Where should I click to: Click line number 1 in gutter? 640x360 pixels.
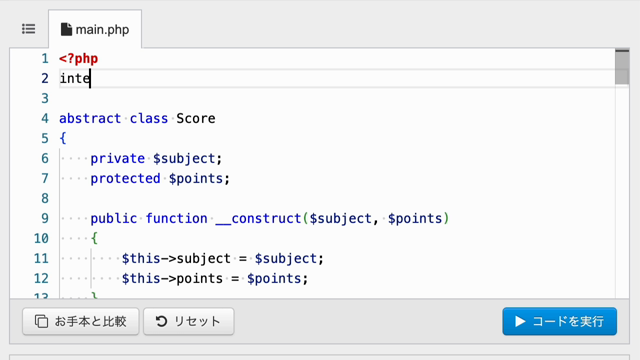pyautogui.click(x=45, y=59)
